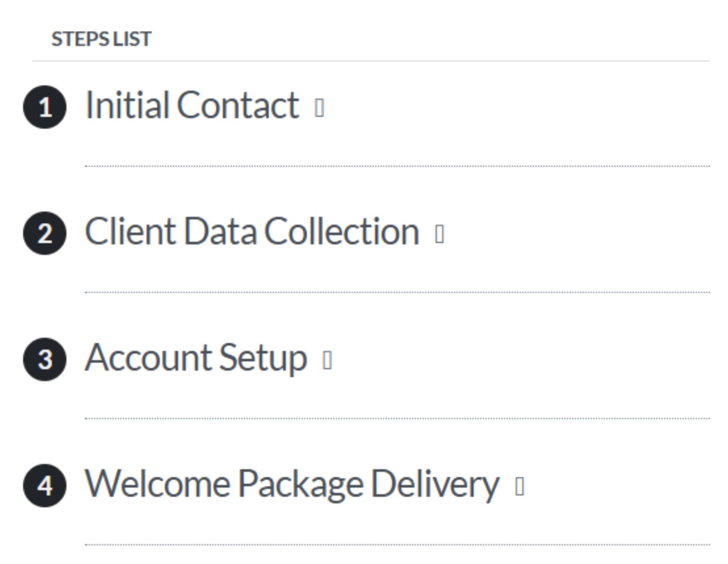Select the step 2 number badge
Image resolution: width=728 pixels, height=564 pixels.
tap(44, 233)
